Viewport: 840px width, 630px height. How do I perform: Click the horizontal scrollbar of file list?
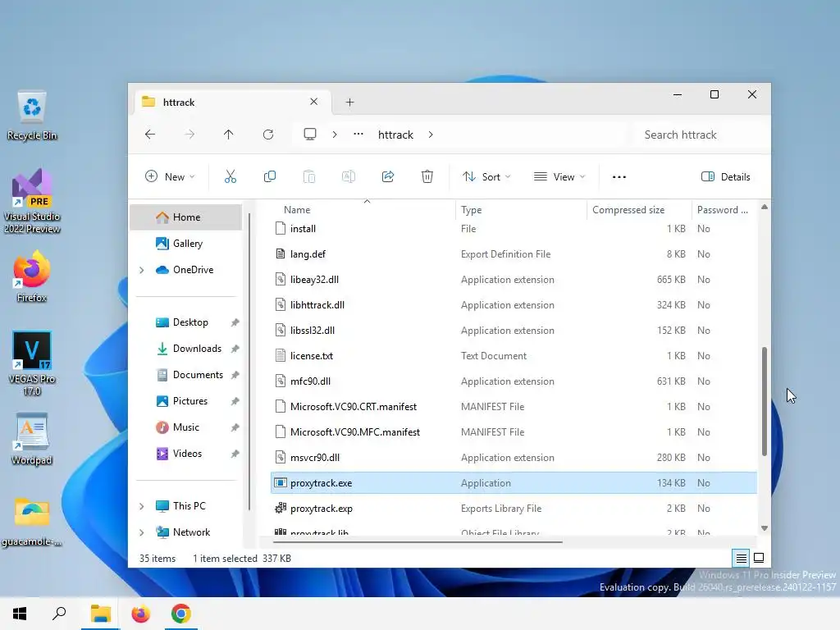click(x=418, y=542)
